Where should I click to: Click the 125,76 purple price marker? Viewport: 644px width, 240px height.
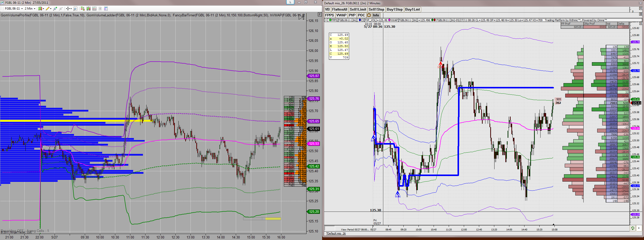click(314, 98)
